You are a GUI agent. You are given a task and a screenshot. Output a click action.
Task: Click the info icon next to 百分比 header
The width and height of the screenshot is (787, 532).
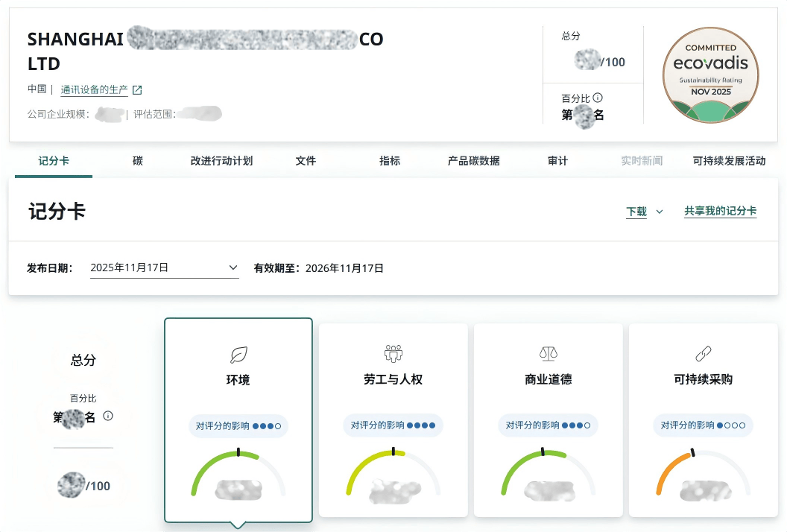(598, 98)
